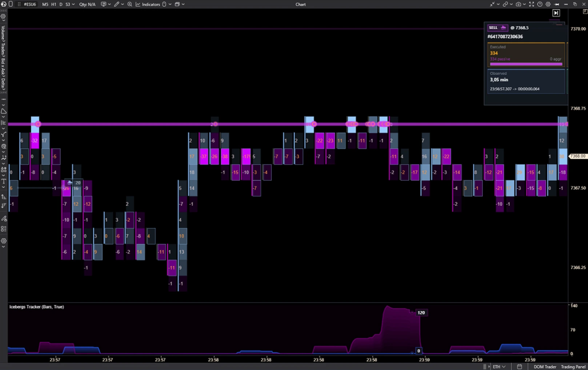Image resolution: width=588 pixels, height=370 pixels.
Task: Click the chart screenshot camera icon
Action: tap(518, 4)
